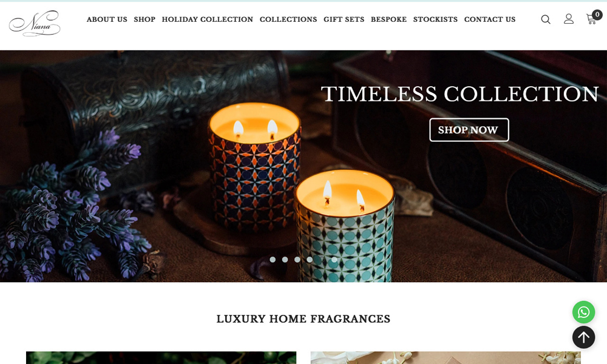Viewport: 607px width, 364px height.
Task: Navigate to Bespoke page
Action: [x=388, y=19]
